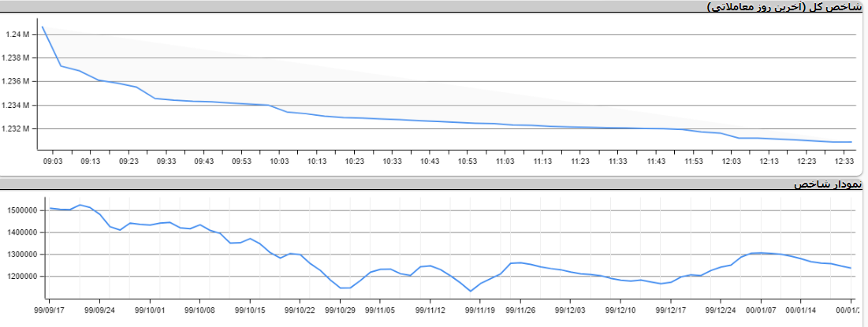Click the 09:33 tick on time axis
Screen dimensions: 868x327
pos(166,160)
